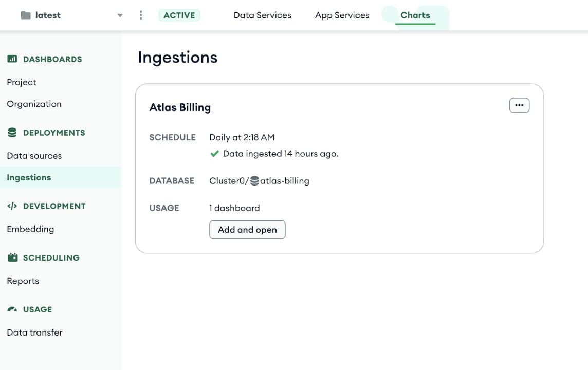Open the Organization dashboards link

[34, 104]
